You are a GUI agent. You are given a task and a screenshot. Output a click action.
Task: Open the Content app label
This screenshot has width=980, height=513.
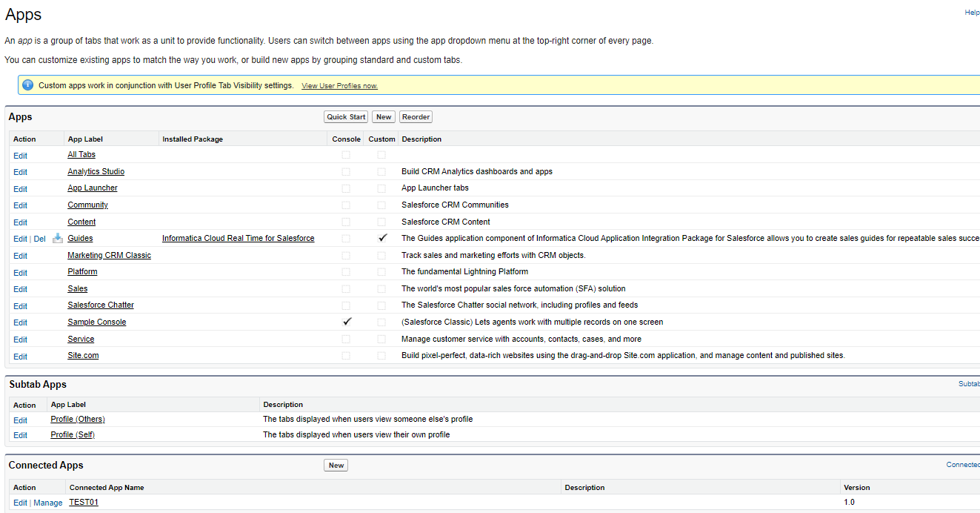[81, 222]
